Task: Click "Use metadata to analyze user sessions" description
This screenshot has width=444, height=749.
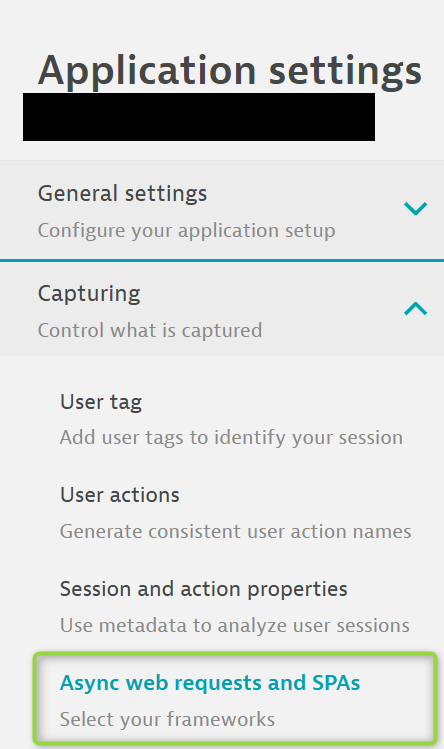Action: [235, 625]
